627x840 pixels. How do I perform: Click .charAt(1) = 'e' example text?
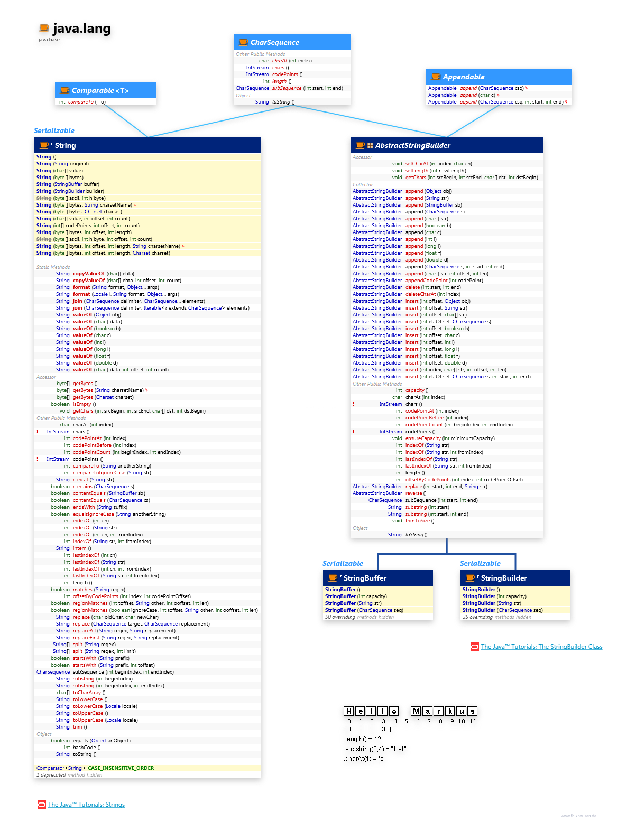point(365,758)
